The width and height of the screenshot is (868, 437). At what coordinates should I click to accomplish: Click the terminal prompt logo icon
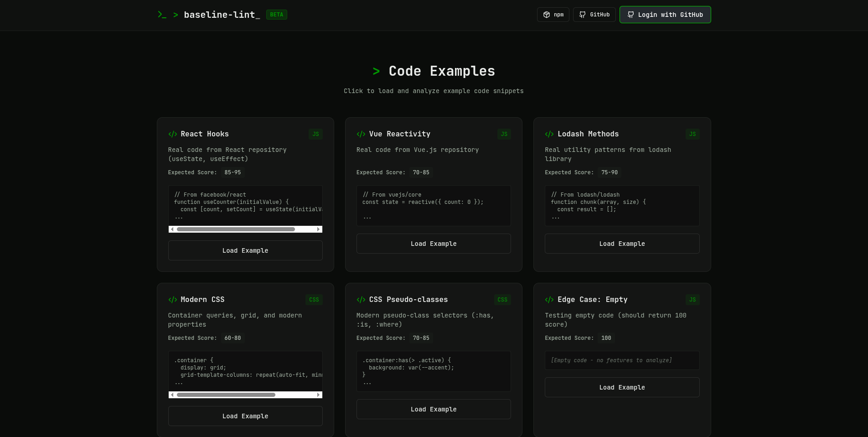(x=162, y=15)
